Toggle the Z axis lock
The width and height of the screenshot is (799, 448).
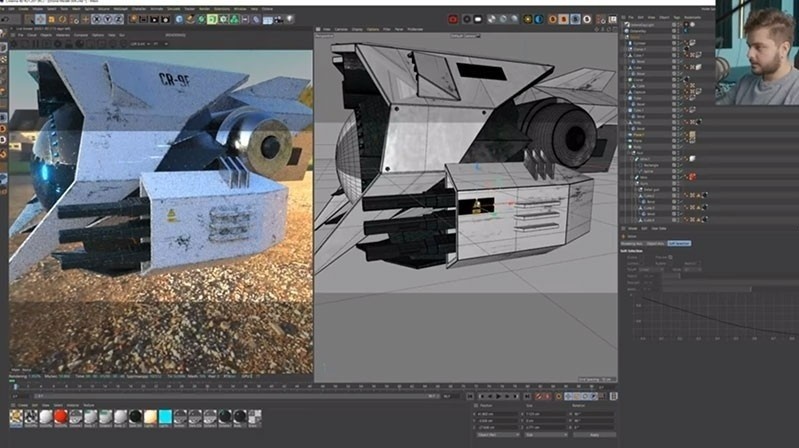tap(118, 19)
